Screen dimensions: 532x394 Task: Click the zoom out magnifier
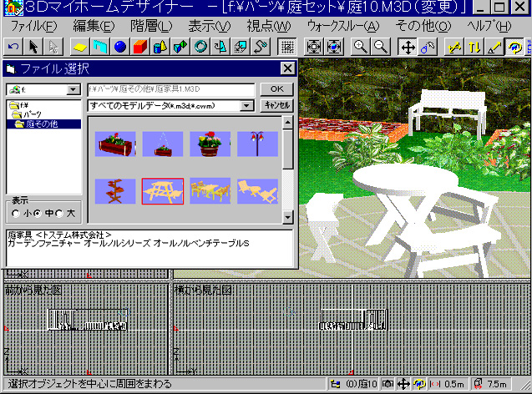381,47
